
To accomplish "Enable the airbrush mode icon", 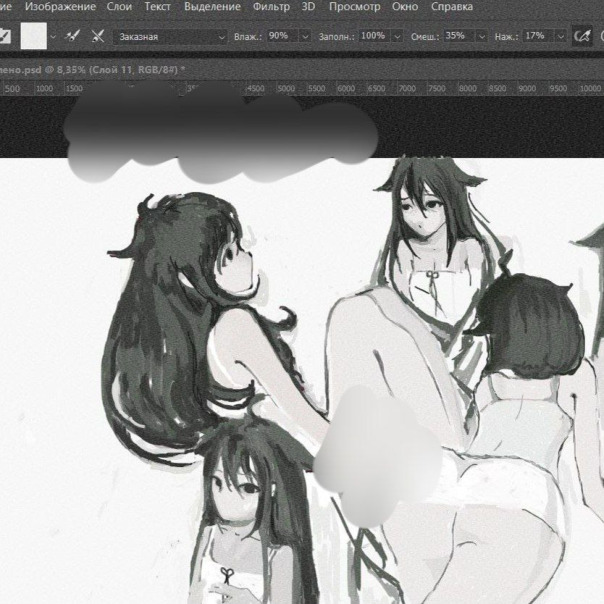I will click(x=582, y=36).
